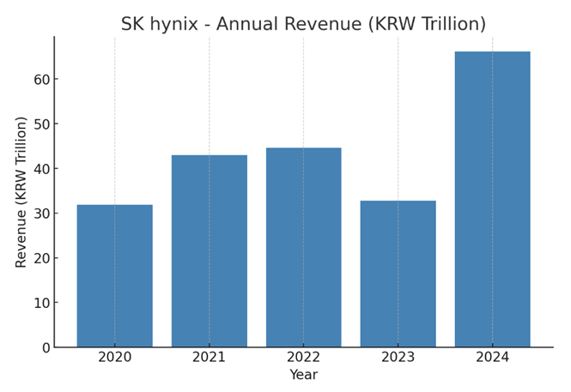Click the 'Year' axis title
Screen dimensions: 571x392
tap(304, 375)
